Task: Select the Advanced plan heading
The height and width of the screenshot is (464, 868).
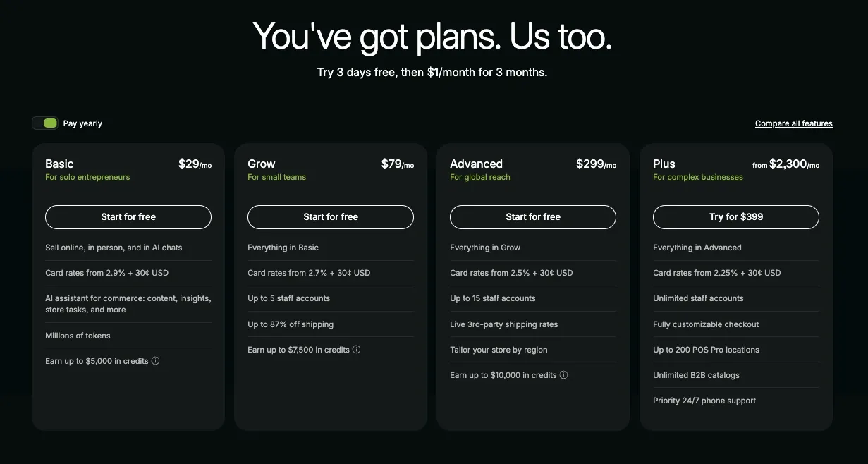Action: (x=476, y=164)
